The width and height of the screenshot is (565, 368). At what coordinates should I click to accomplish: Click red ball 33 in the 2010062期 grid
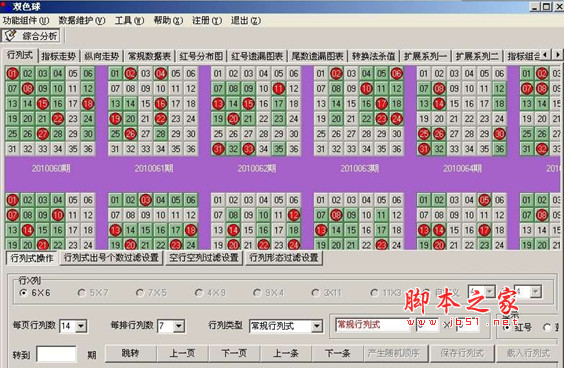click(x=248, y=149)
